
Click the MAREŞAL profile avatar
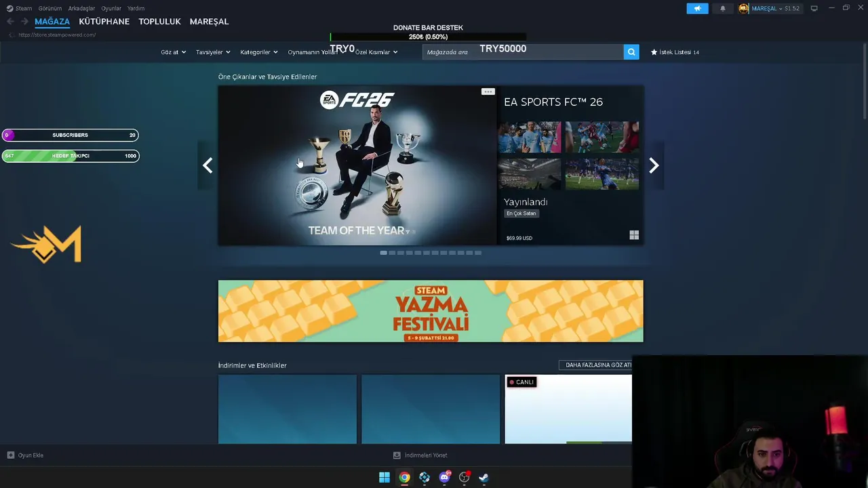click(x=744, y=8)
